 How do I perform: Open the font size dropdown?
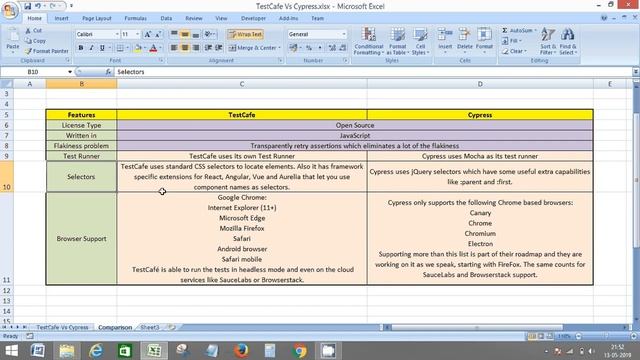pyautogui.click(x=137, y=34)
